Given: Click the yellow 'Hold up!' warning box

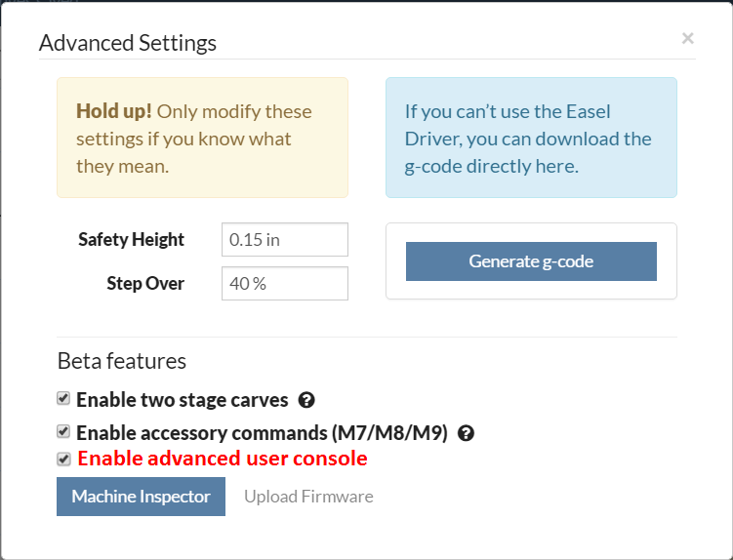Looking at the screenshot, I should click(x=202, y=139).
